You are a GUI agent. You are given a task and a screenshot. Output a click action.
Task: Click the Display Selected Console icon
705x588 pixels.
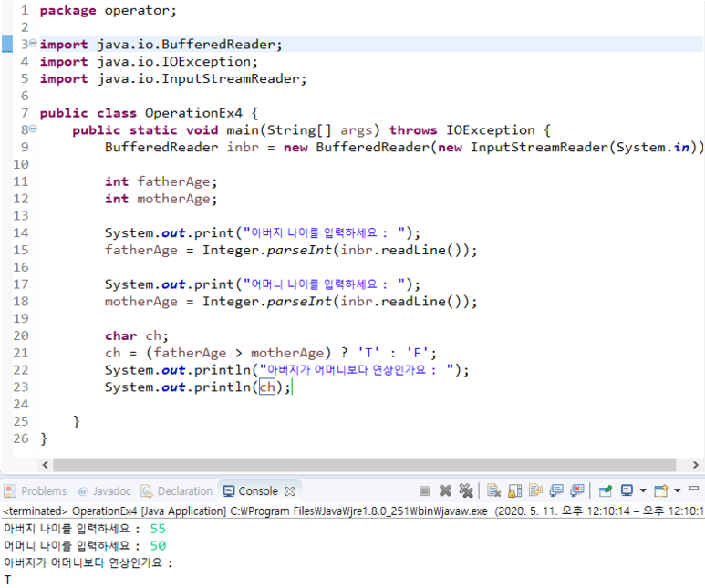tap(627, 490)
